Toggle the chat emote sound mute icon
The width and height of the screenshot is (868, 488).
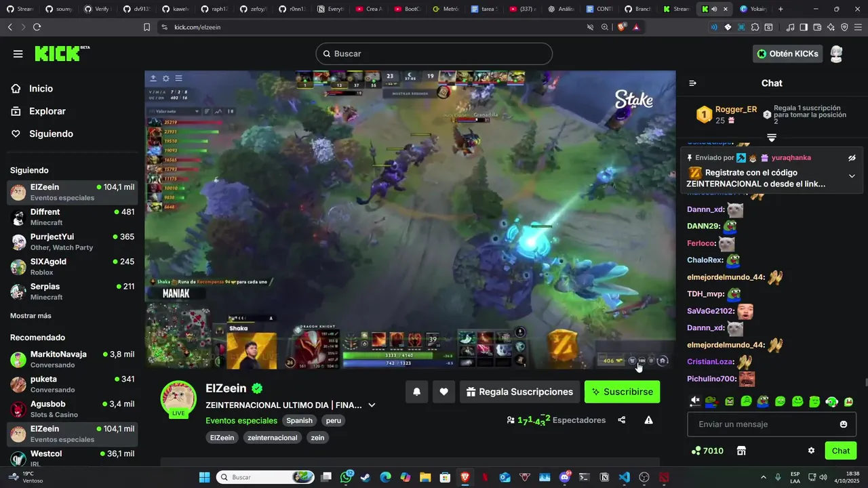tap(695, 401)
